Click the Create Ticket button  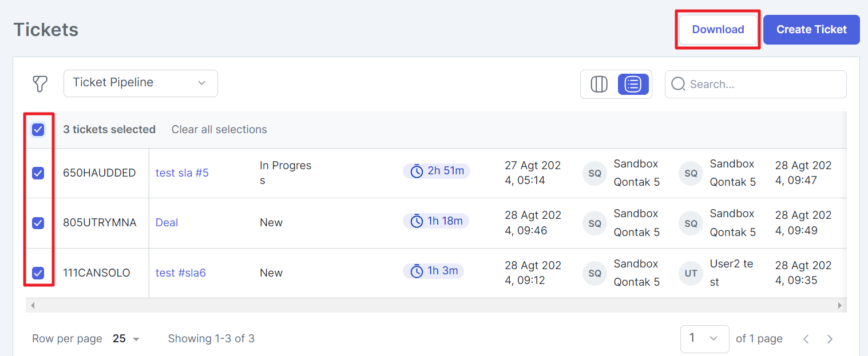tap(811, 30)
